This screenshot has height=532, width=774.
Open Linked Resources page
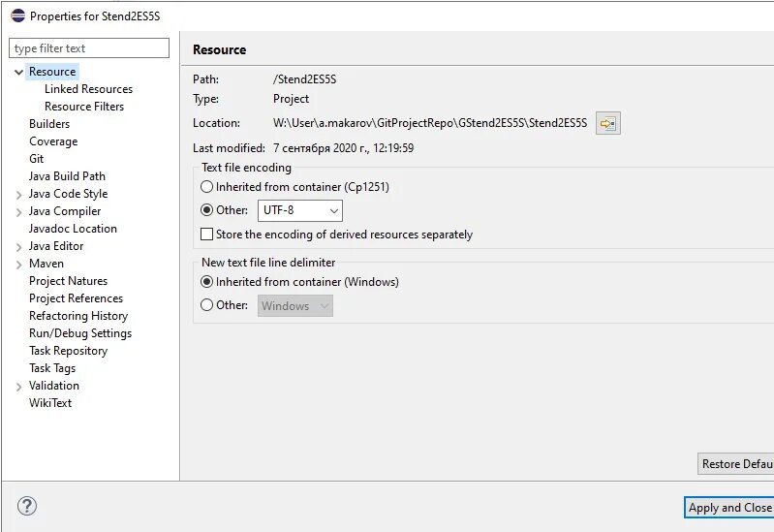[89, 89]
